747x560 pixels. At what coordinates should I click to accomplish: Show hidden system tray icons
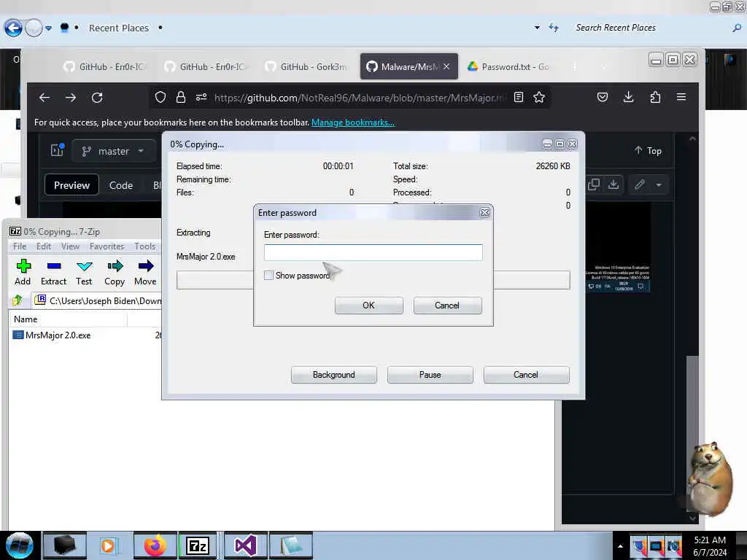(x=620, y=546)
